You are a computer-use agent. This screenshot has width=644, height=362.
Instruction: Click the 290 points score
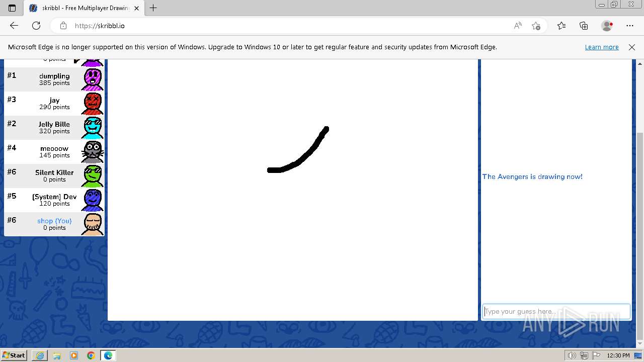(54, 107)
